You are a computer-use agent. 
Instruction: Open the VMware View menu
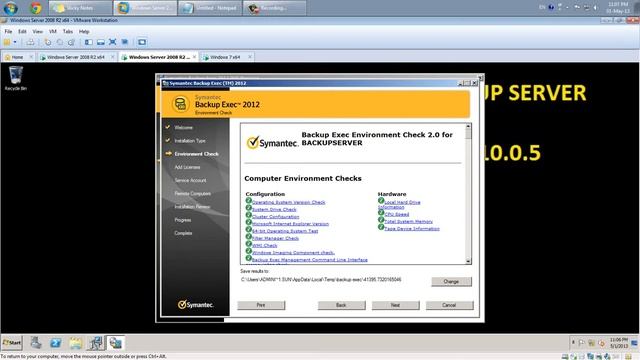pos(38,31)
